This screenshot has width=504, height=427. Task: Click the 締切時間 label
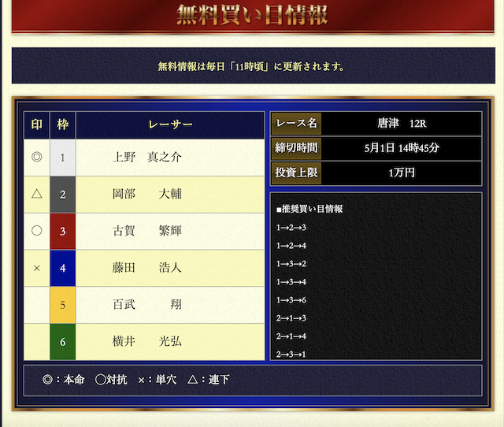[x=296, y=148]
